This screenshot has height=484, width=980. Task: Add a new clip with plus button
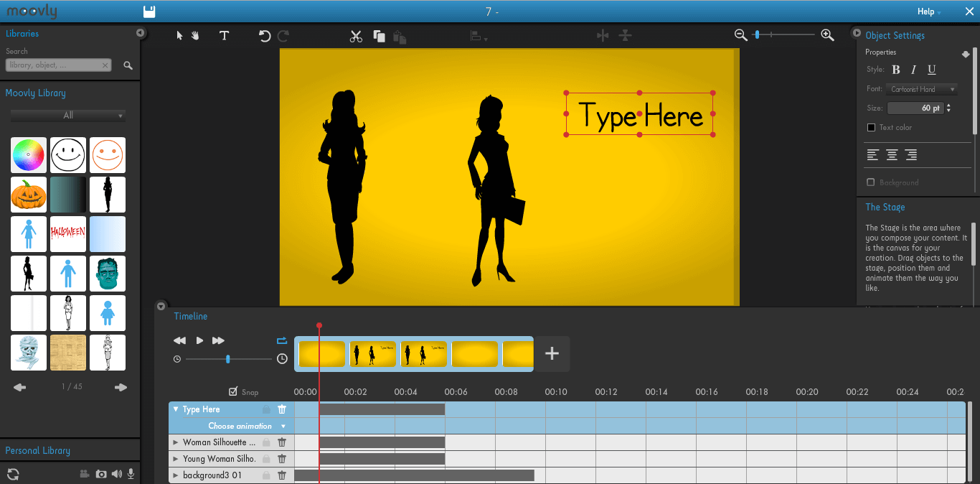[x=552, y=353]
